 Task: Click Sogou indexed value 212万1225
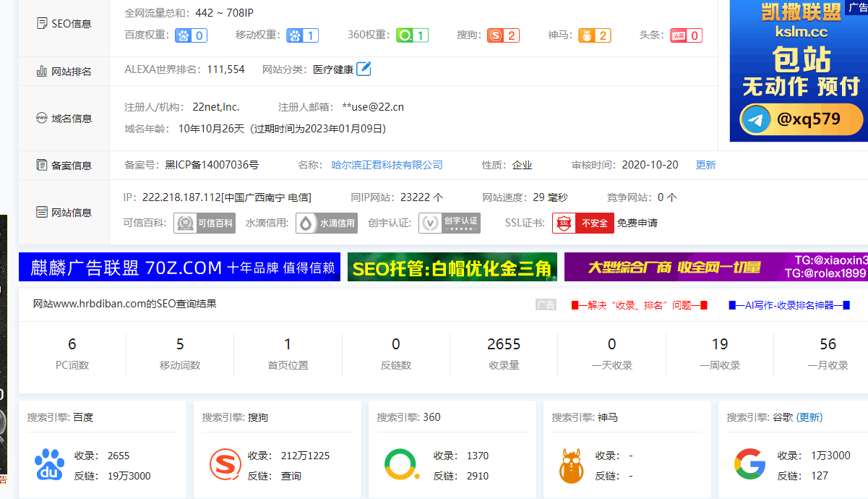305,456
